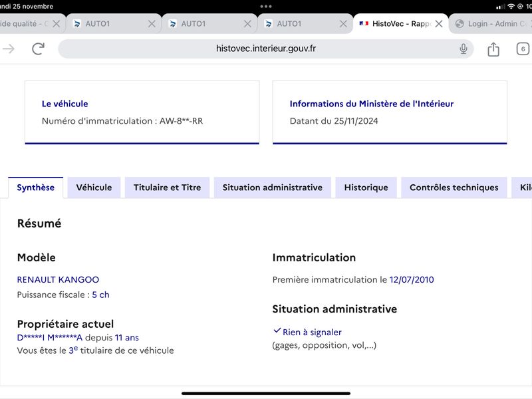Click the first registration date 12/07/2010

412,279
